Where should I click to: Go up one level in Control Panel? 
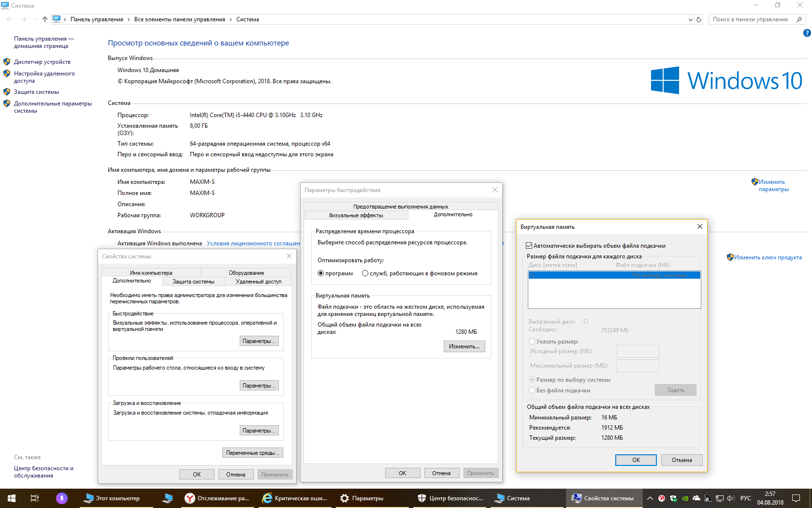45,19
